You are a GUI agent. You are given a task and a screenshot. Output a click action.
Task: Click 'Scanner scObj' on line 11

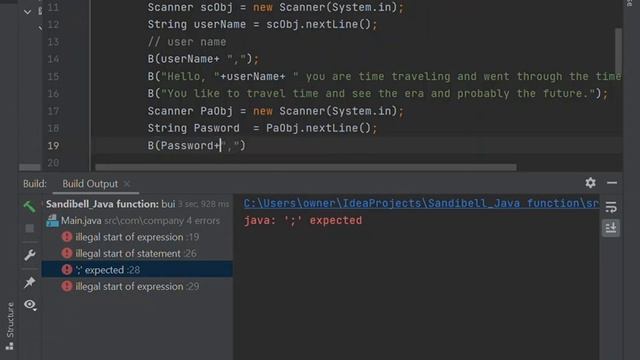pyautogui.click(x=190, y=7)
